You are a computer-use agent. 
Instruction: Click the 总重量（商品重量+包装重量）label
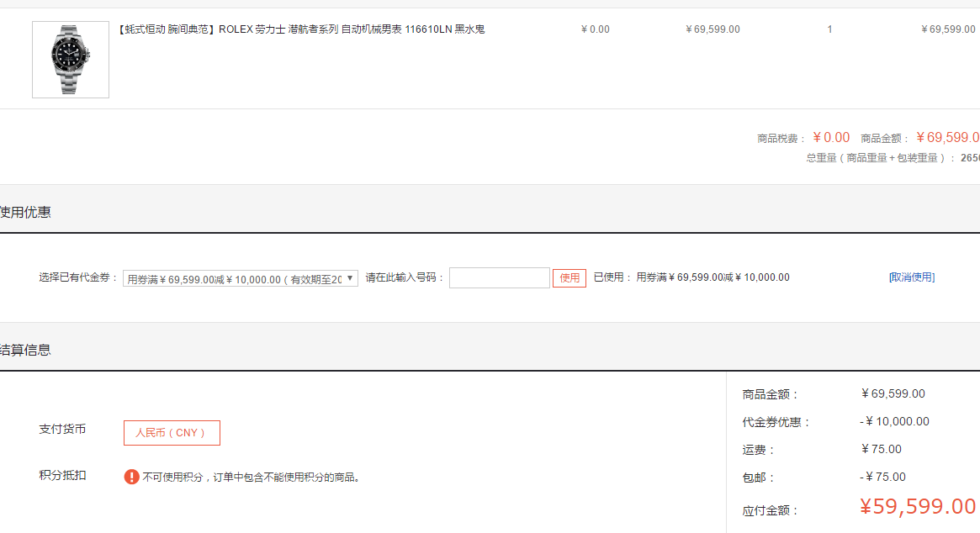(881, 158)
